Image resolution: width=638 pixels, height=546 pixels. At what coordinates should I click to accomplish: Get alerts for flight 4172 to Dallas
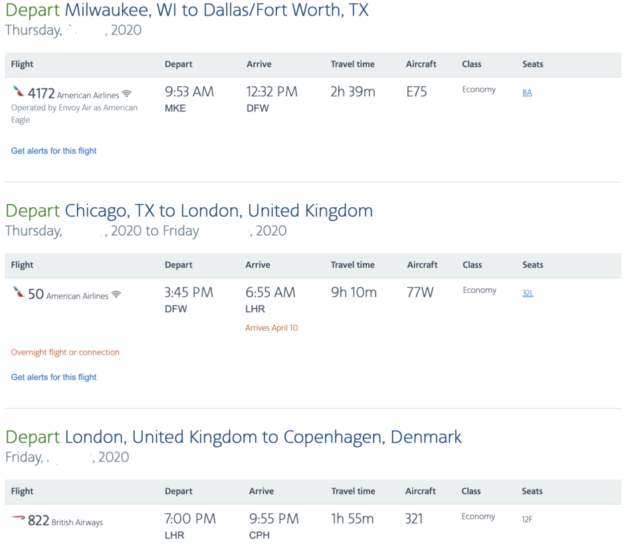[54, 151]
